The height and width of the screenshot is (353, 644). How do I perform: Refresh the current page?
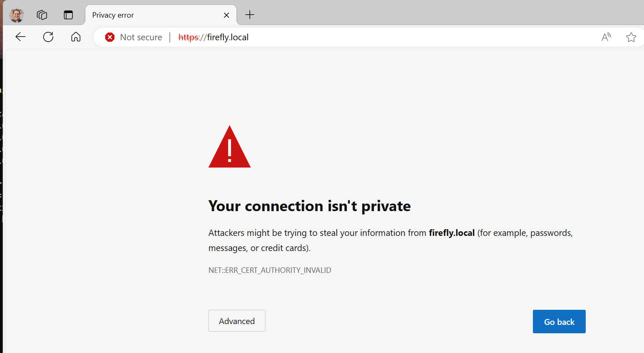click(48, 37)
